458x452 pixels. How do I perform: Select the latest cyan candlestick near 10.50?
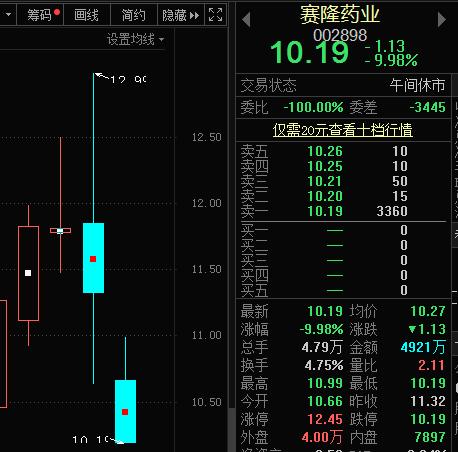coord(125,411)
